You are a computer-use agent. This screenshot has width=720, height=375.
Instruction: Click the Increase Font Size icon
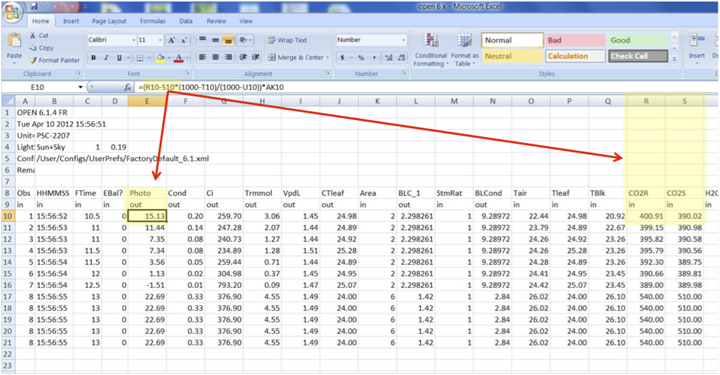(x=171, y=40)
